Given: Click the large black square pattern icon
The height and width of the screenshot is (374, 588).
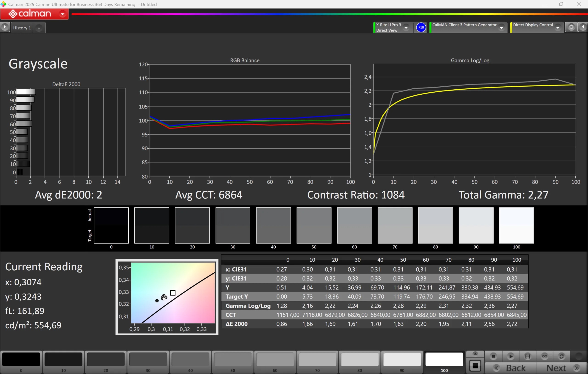Looking at the screenshot, I should 475,366.
